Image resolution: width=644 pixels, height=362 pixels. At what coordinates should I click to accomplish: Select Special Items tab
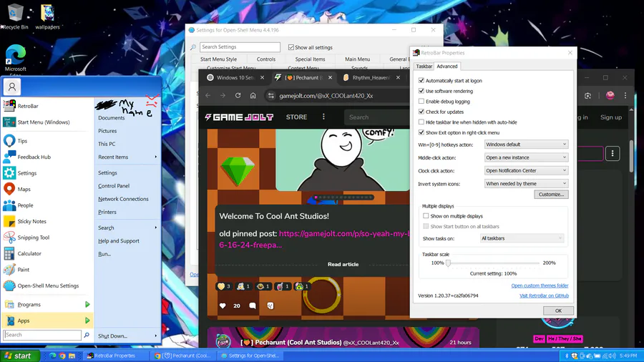[310, 59]
